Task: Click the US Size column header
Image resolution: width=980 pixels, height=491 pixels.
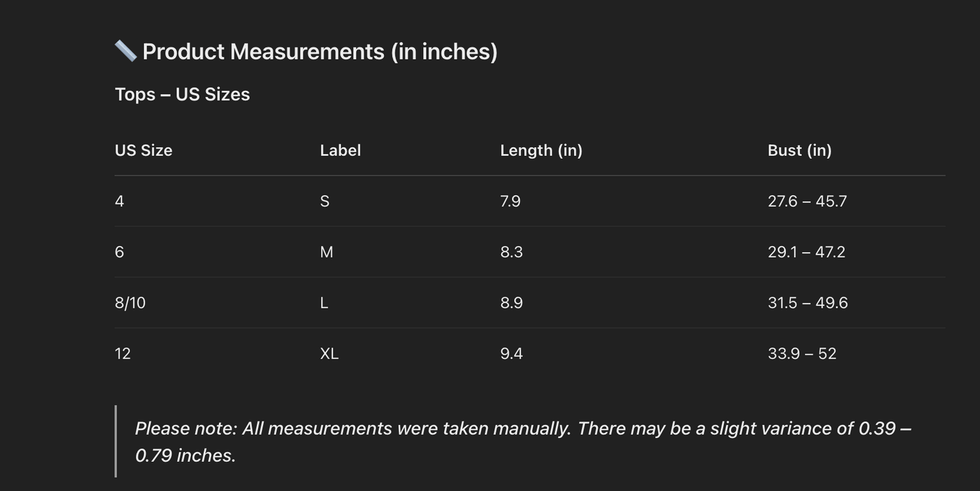Action: (x=144, y=151)
